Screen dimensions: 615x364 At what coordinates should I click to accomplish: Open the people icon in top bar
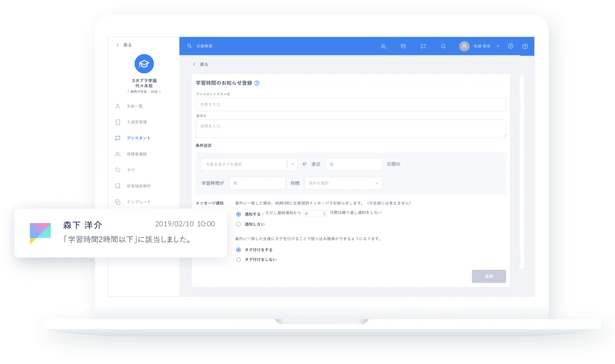pyautogui.click(x=383, y=46)
